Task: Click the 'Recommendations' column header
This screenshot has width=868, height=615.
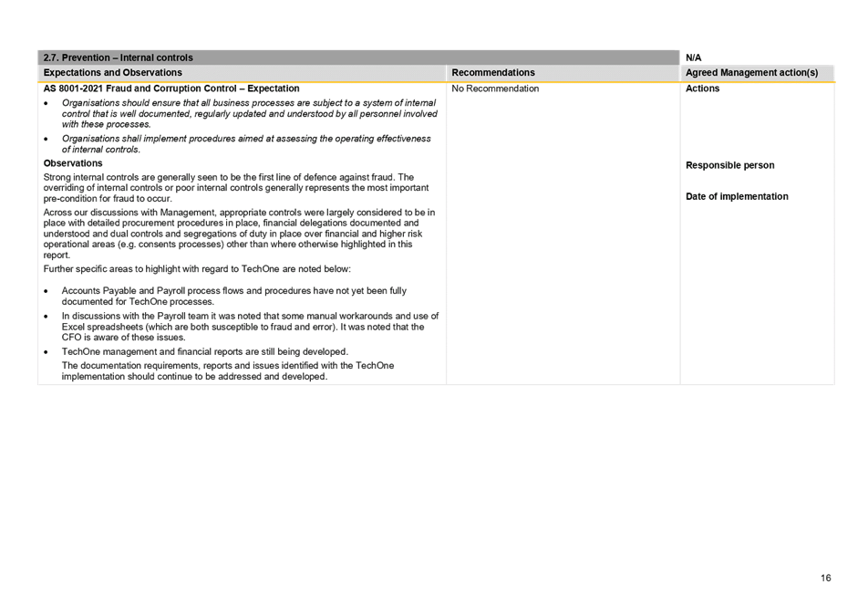Action: [492, 73]
